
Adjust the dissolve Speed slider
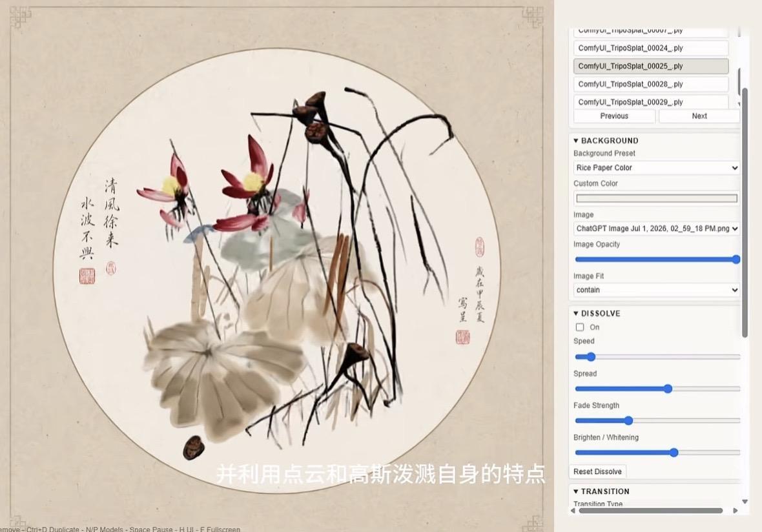click(657, 357)
